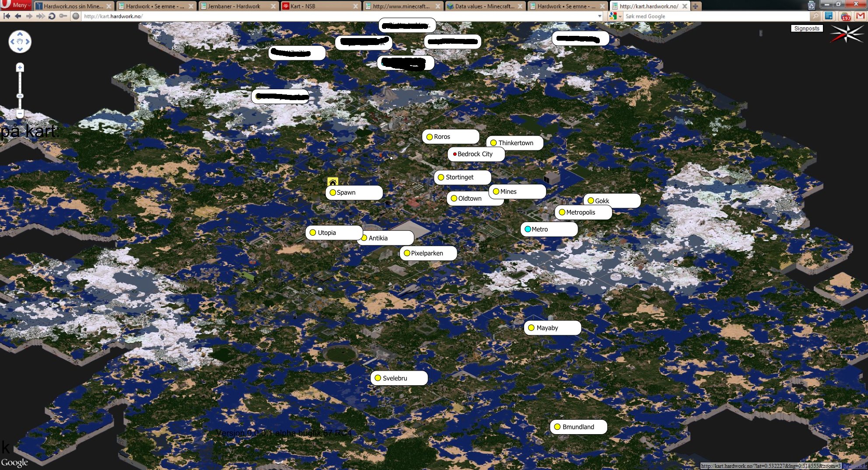Click the zoom slider handle

click(x=20, y=96)
